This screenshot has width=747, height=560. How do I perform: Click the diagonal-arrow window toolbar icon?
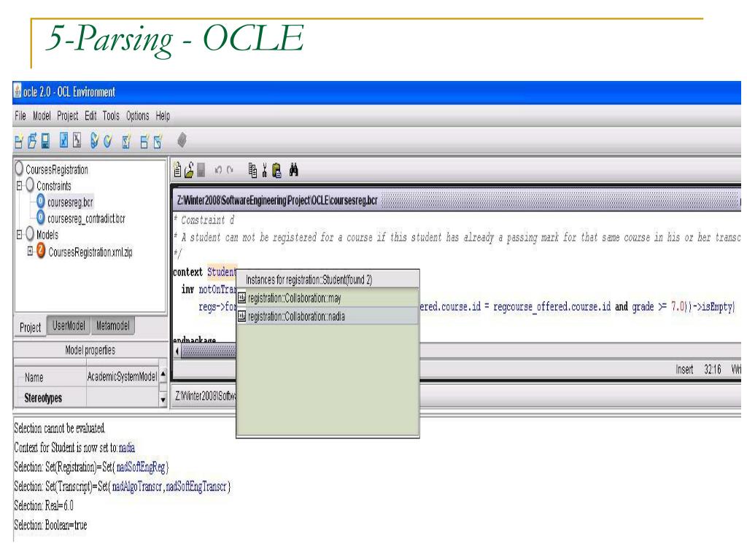tap(158, 141)
